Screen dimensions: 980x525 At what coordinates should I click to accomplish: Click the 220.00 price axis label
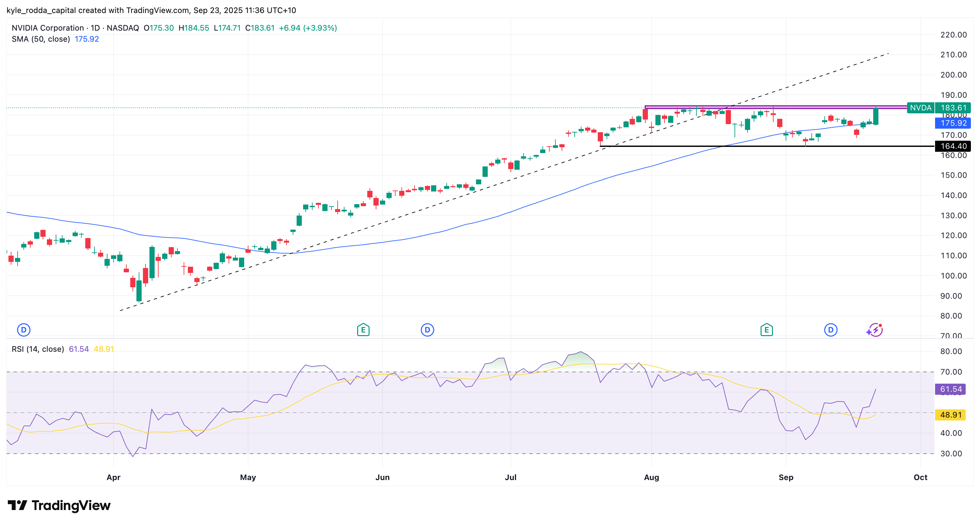pos(953,35)
